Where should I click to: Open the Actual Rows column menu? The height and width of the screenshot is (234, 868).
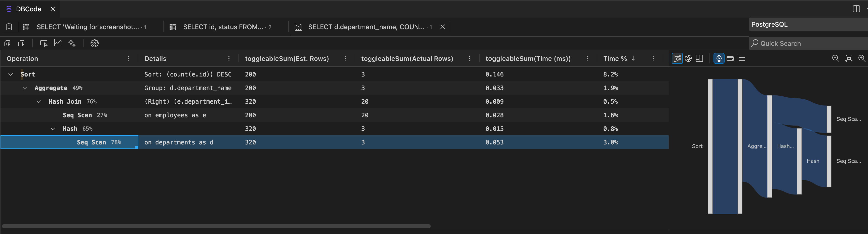tap(469, 58)
